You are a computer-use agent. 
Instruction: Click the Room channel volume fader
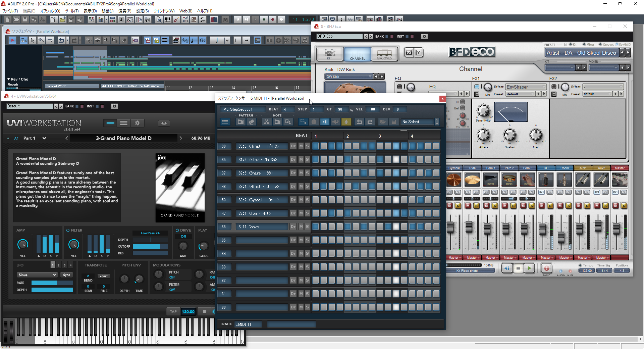(561, 237)
